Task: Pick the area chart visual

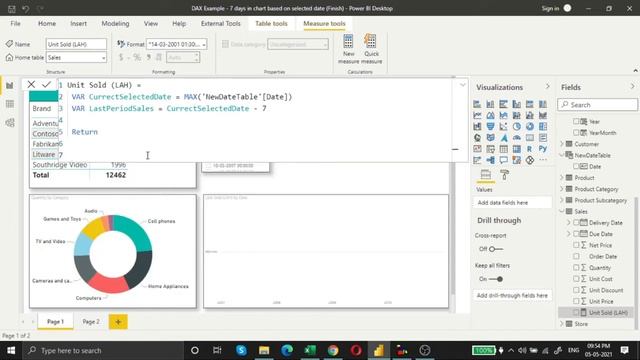Action: click(490, 116)
